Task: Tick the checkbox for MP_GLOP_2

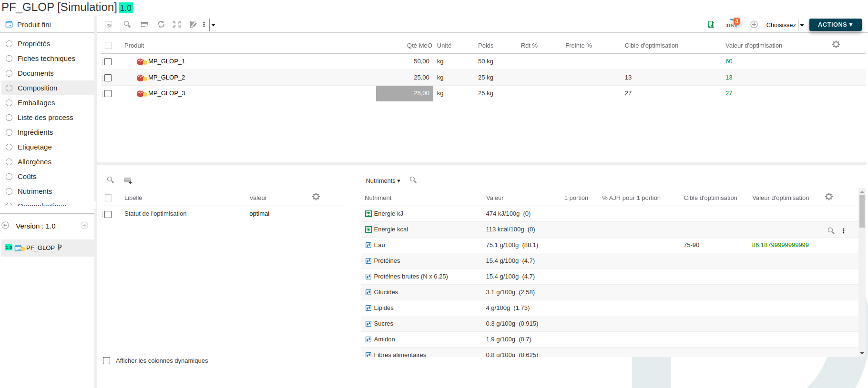Action: click(x=108, y=78)
